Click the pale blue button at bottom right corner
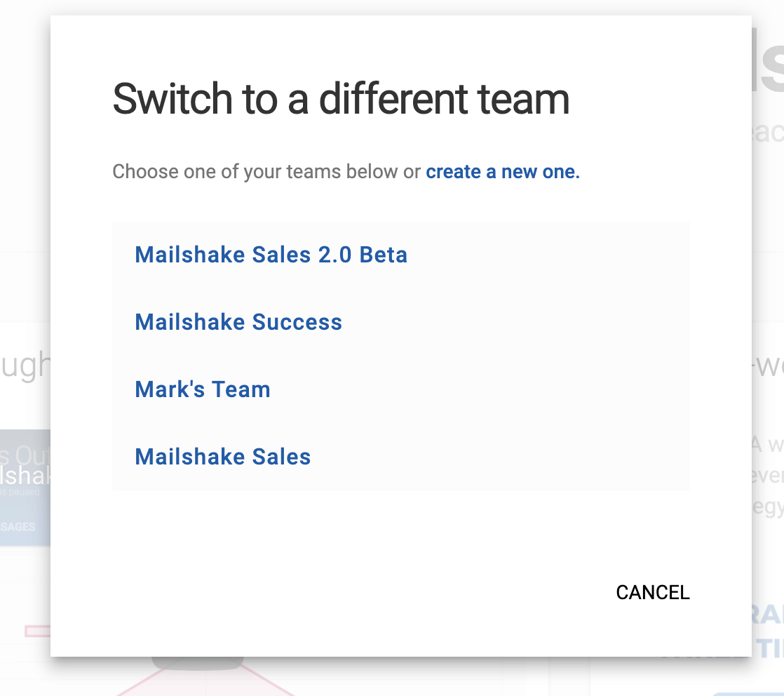The image size is (784, 696). click(750, 691)
